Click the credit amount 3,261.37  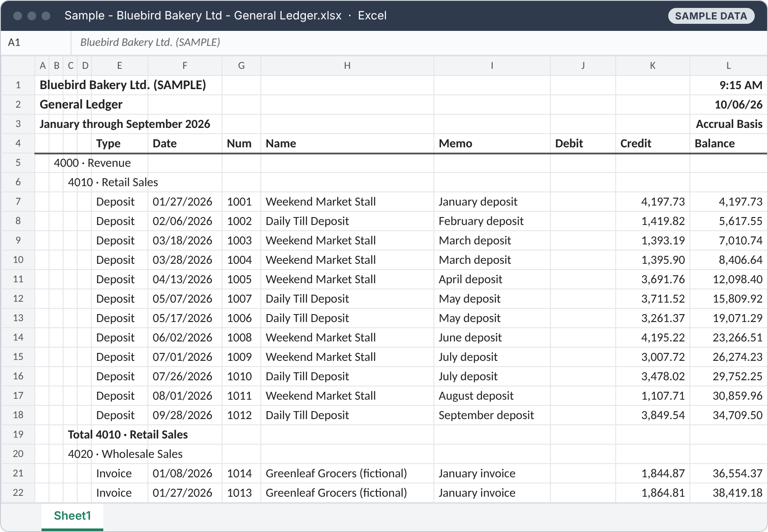653,318
